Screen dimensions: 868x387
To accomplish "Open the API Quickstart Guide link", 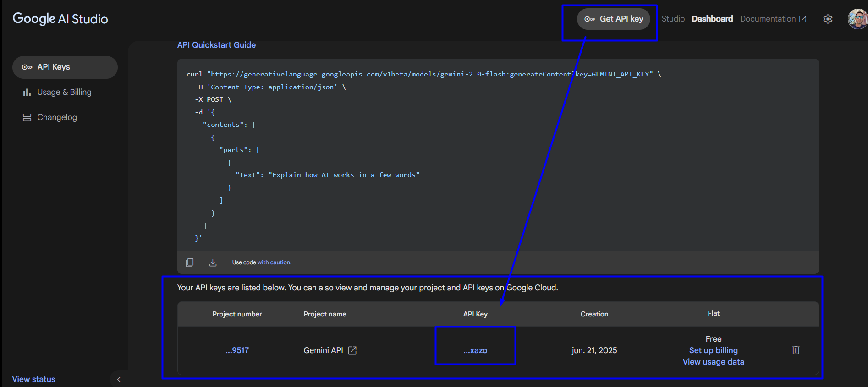I will tap(216, 45).
